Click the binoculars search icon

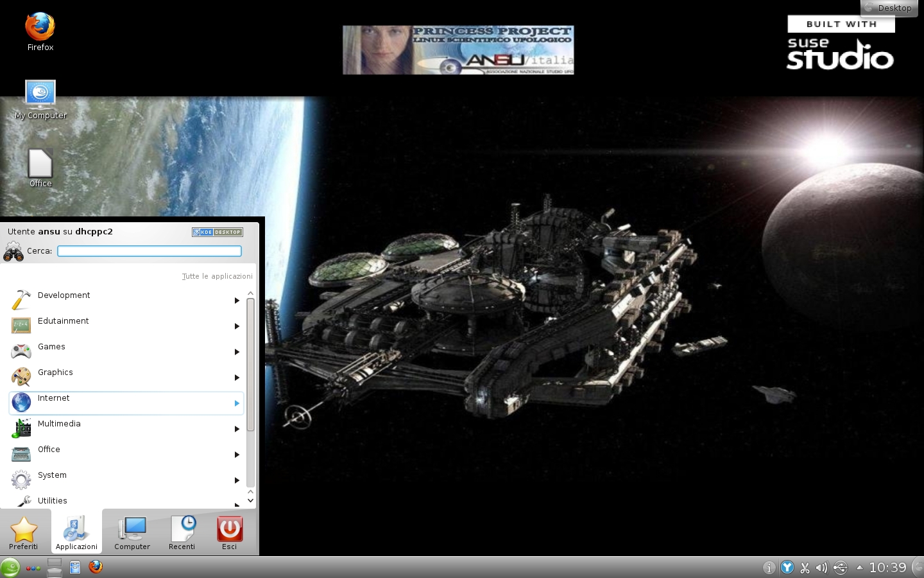pos(13,251)
